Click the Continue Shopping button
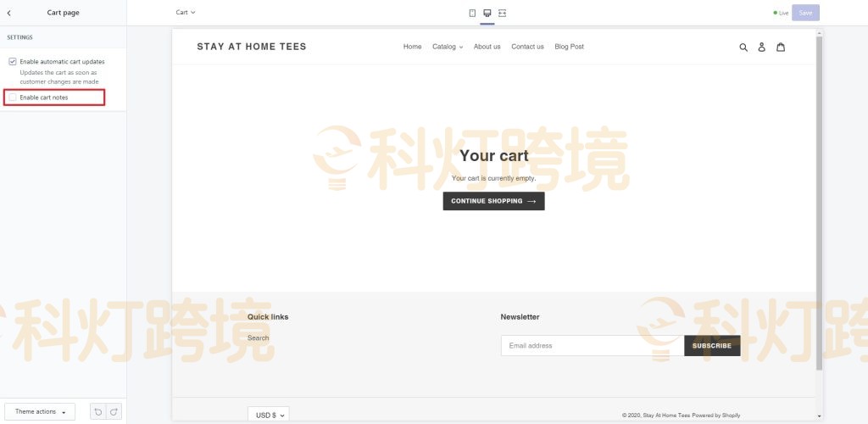This screenshot has width=868, height=424. pyautogui.click(x=494, y=201)
